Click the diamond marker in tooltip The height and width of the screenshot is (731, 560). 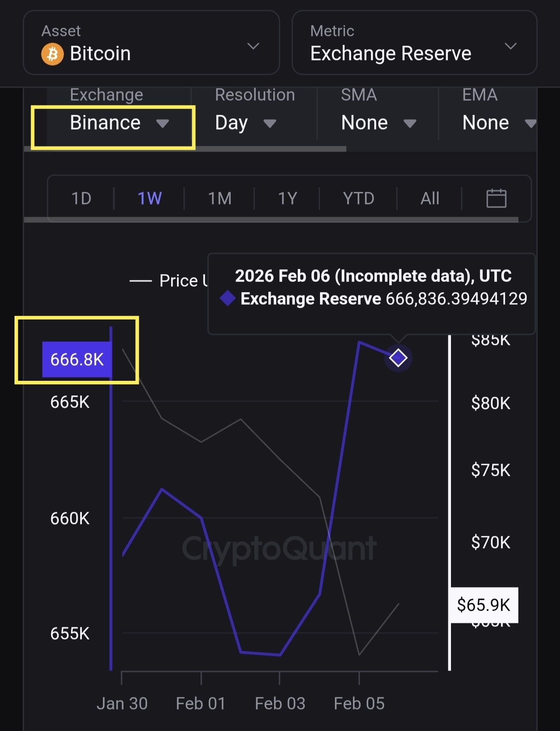(x=228, y=299)
